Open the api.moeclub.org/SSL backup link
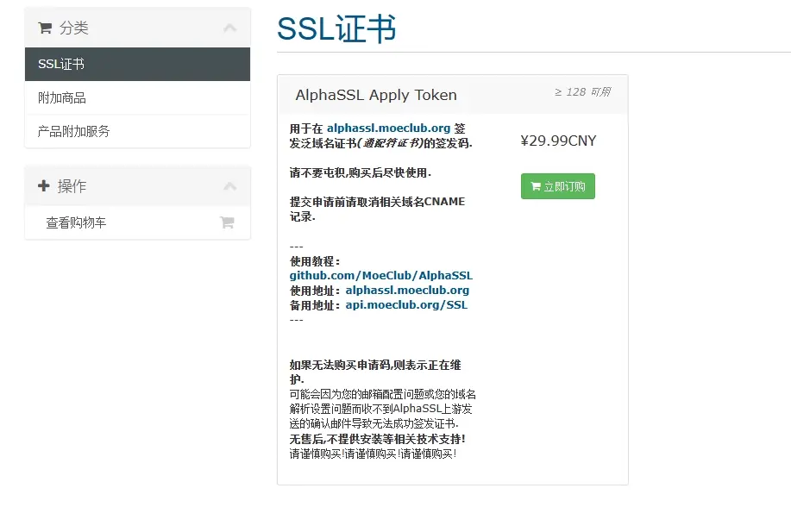 coord(406,304)
